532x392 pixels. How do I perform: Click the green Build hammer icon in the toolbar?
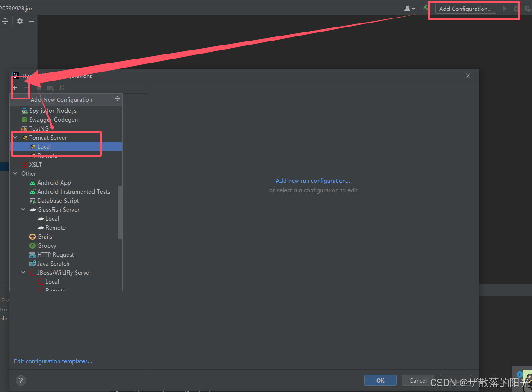(x=425, y=8)
